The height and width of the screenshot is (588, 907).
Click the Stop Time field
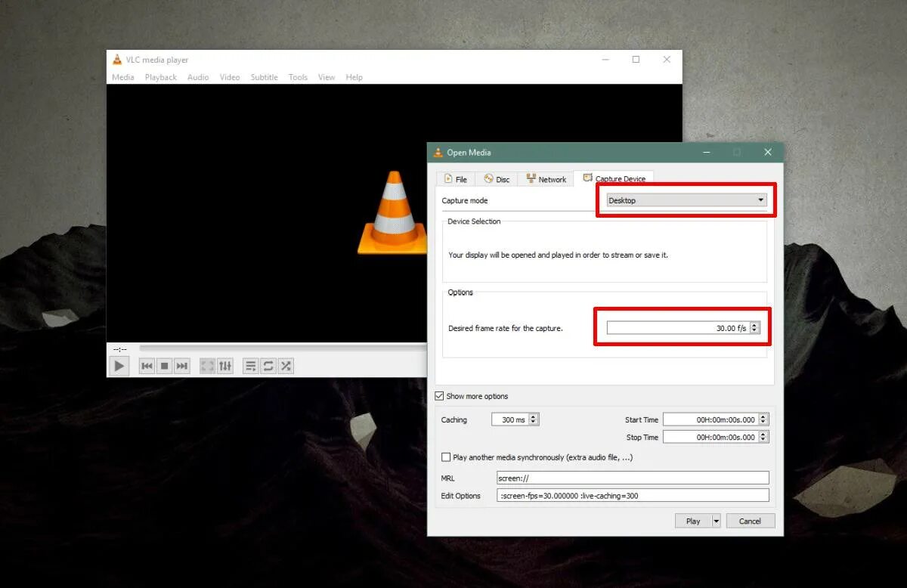[710, 437]
